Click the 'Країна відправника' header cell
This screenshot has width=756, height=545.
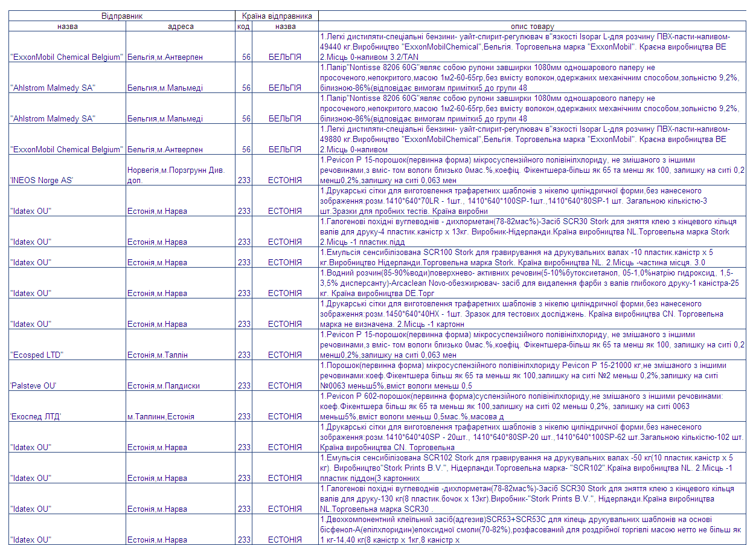[277, 16]
